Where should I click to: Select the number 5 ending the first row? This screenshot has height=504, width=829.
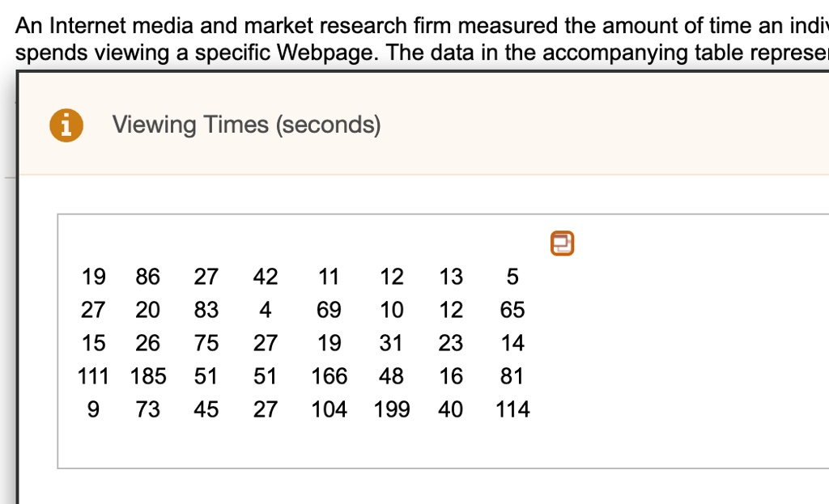[512, 276]
